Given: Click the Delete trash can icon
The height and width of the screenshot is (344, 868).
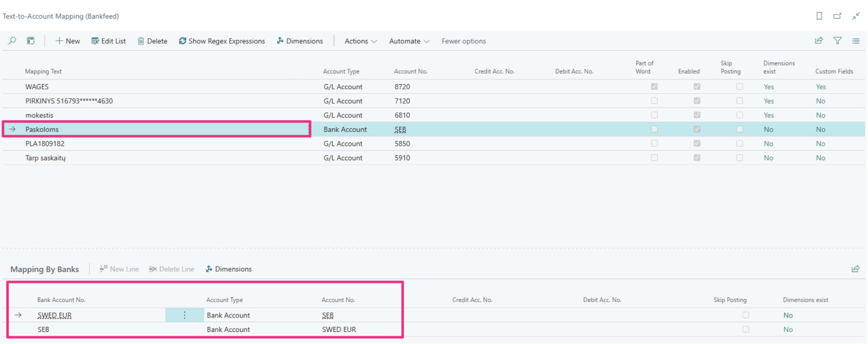Looking at the screenshot, I should 141,41.
